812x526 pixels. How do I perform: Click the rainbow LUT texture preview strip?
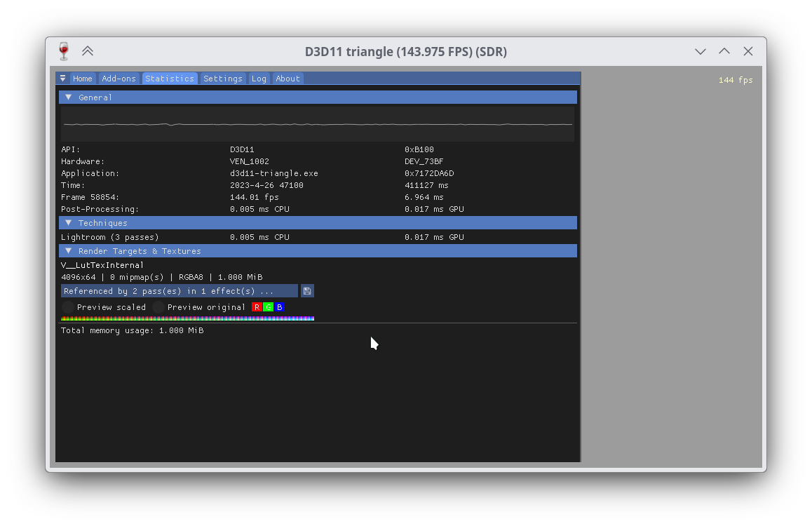(x=186, y=318)
